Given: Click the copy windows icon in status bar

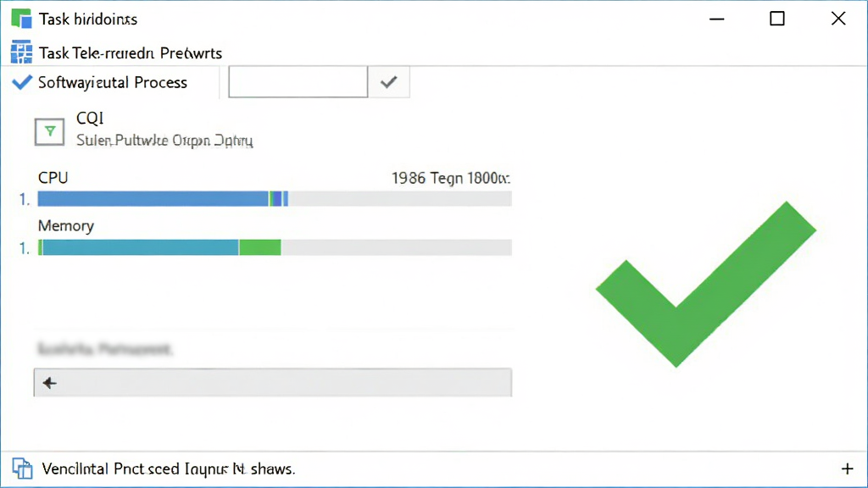Looking at the screenshot, I should tap(22, 469).
